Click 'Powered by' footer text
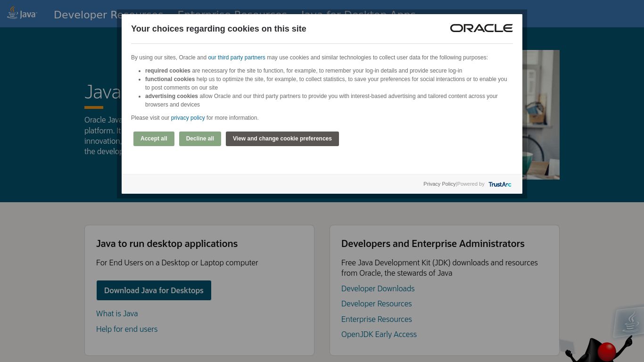This screenshot has height=362, width=644. [471, 184]
